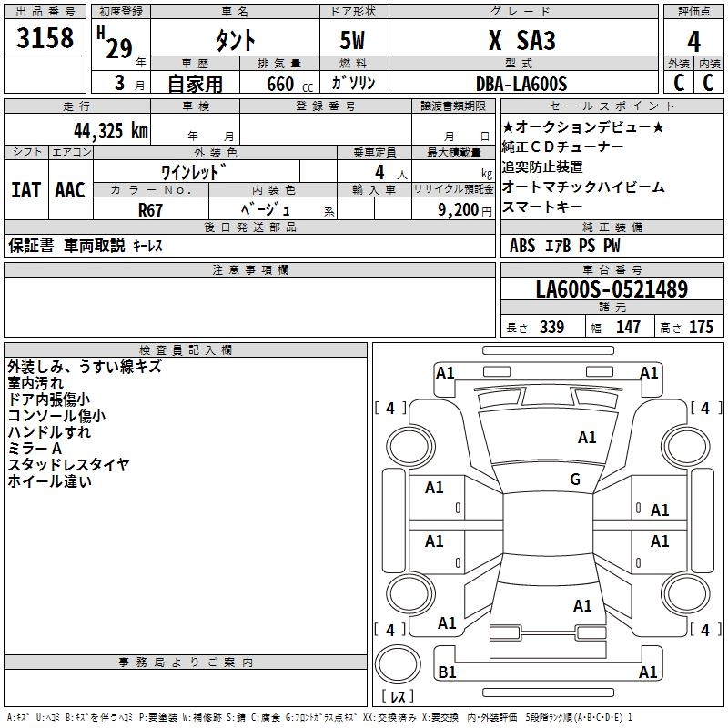Image resolution: width=728 pixels, height=728 pixels.
Task: Select the seating capacity 4 人
Action: pyautogui.click(x=391, y=172)
